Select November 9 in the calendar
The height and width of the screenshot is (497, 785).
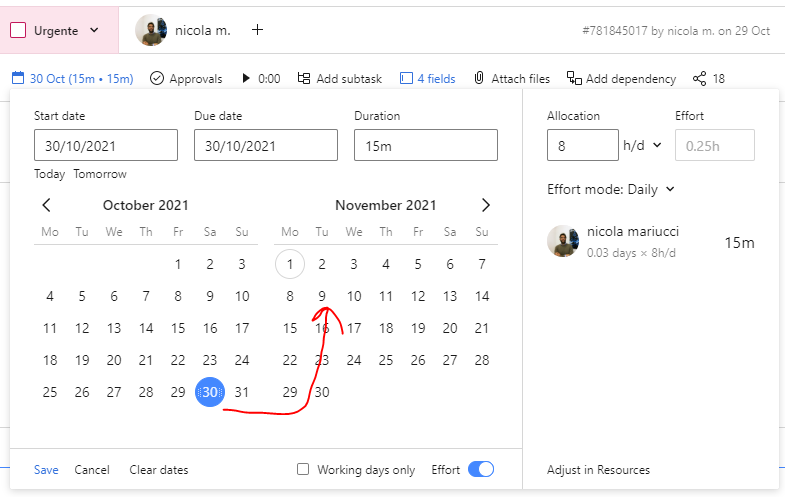322,296
